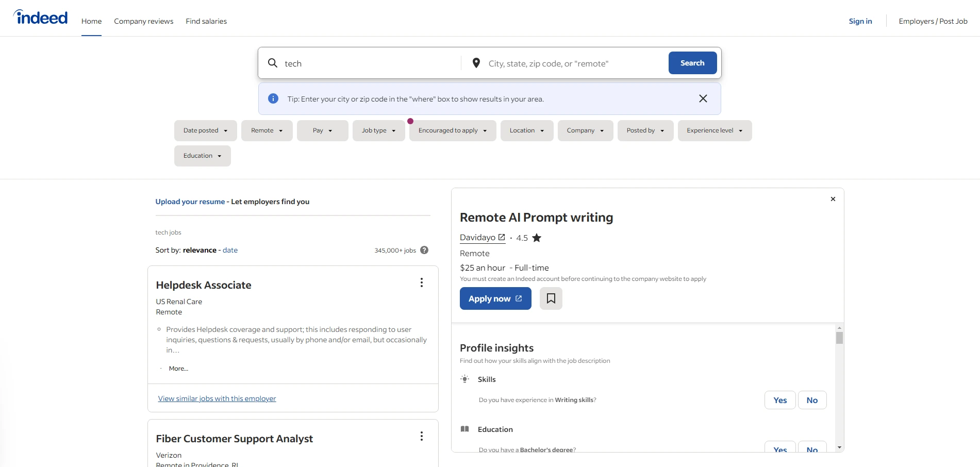View similar jobs with this employer

point(217,398)
